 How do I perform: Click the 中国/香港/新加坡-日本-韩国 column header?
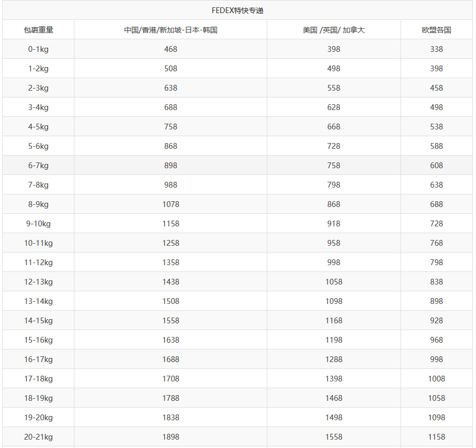click(170, 30)
